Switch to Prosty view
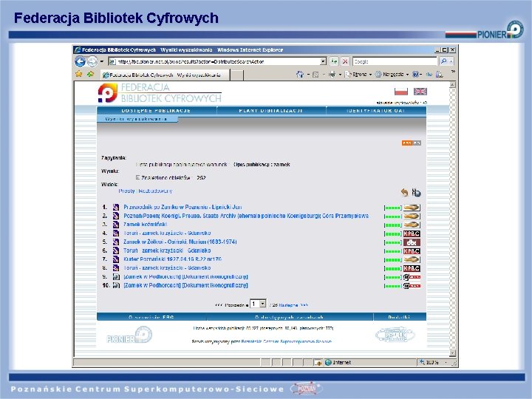The width and height of the screenshot is (532, 399). pyautogui.click(x=126, y=191)
